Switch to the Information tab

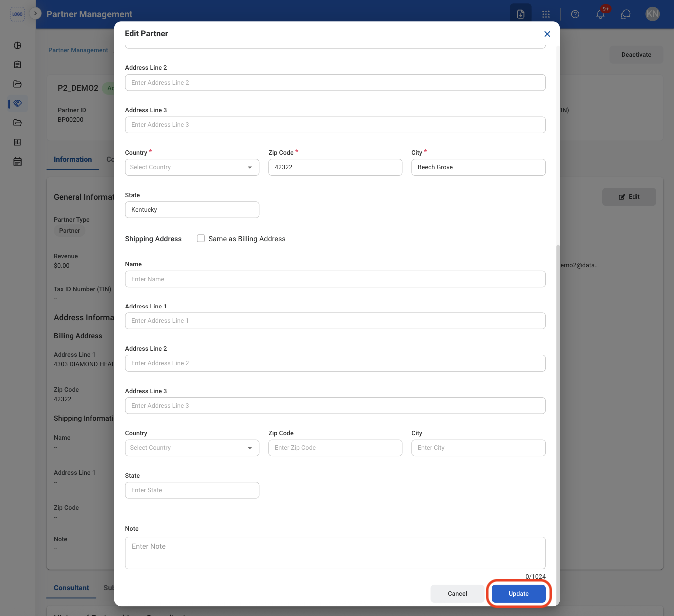point(73,159)
